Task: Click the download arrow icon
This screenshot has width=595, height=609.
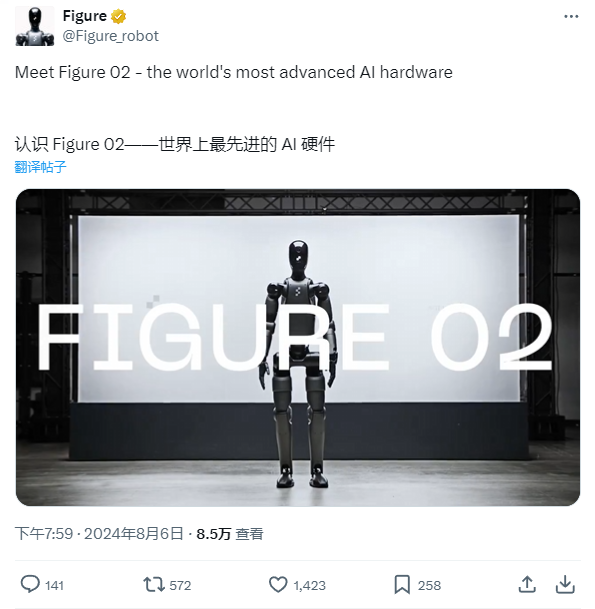Action: click(x=565, y=585)
